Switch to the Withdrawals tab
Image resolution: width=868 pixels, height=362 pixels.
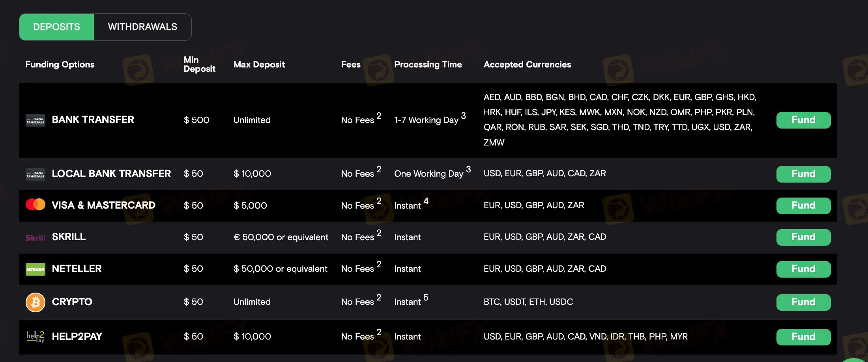[x=142, y=27]
